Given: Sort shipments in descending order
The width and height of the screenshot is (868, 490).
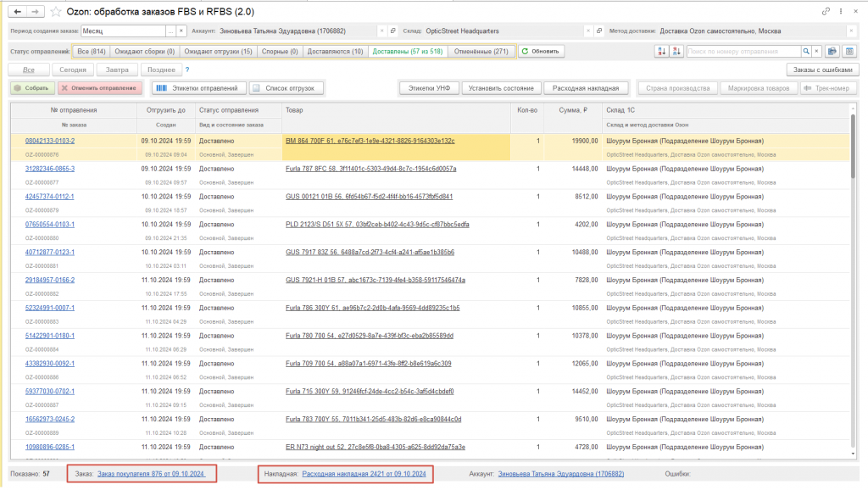Looking at the screenshot, I should [x=676, y=52].
